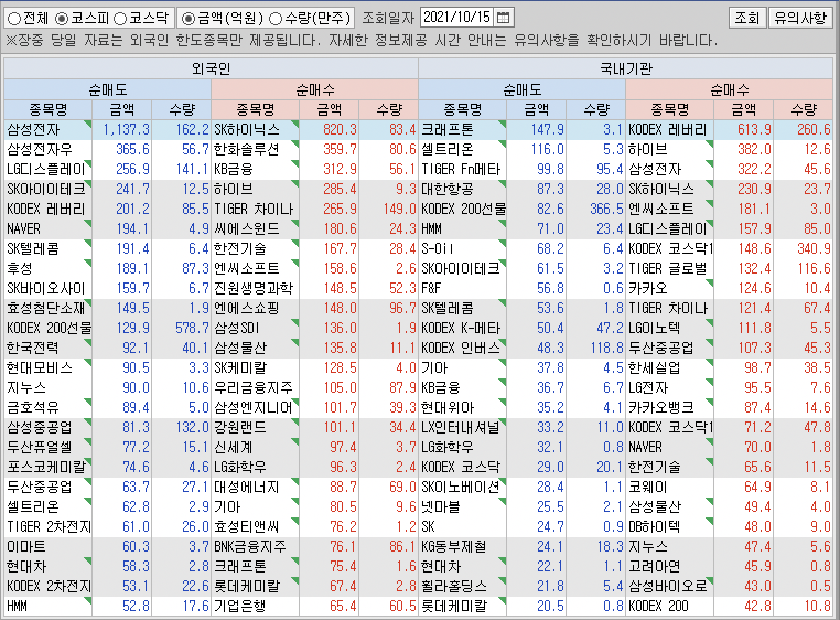Select SK하이닉스 in foreign net-buy list
This screenshot has width=840, height=620.
[247, 130]
